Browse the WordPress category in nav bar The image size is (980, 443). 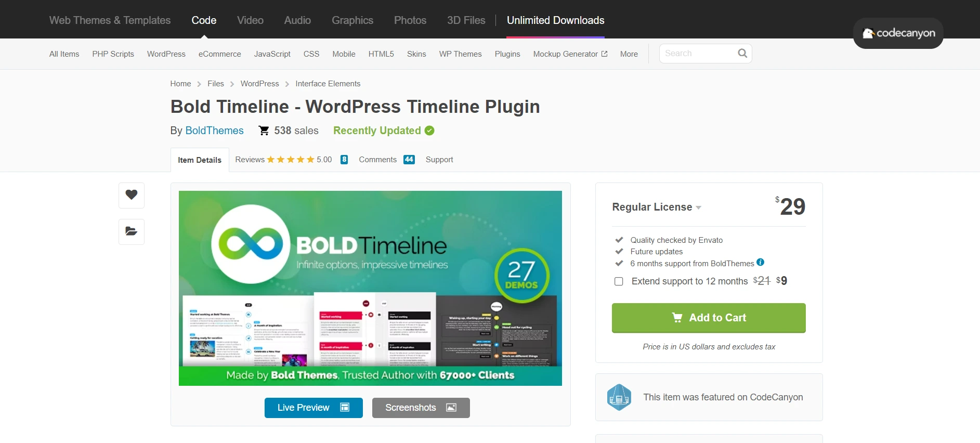pyautogui.click(x=166, y=54)
